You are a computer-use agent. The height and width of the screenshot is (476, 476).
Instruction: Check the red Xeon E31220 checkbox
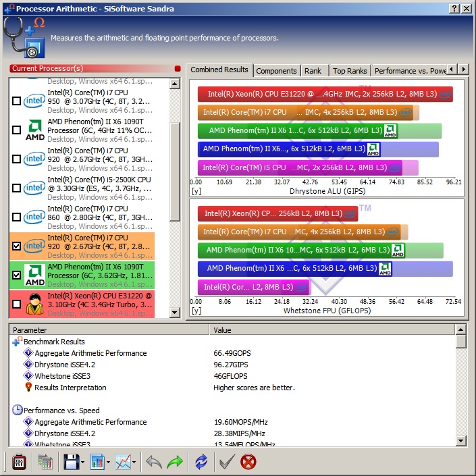[16, 305]
